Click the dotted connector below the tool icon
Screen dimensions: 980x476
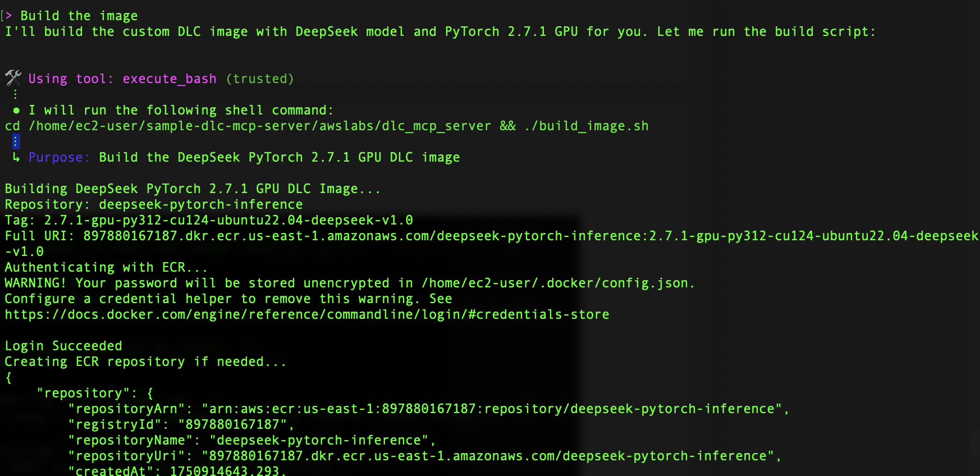(16, 94)
